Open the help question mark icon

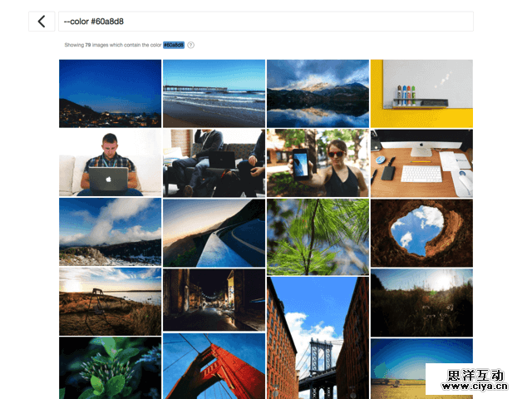tap(191, 45)
